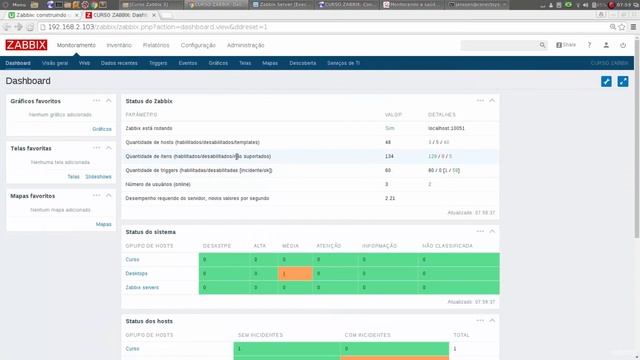The height and width of the screenshot is (360, 640).
Task: Open the browser hamburger menu
Action: point(633,27)
